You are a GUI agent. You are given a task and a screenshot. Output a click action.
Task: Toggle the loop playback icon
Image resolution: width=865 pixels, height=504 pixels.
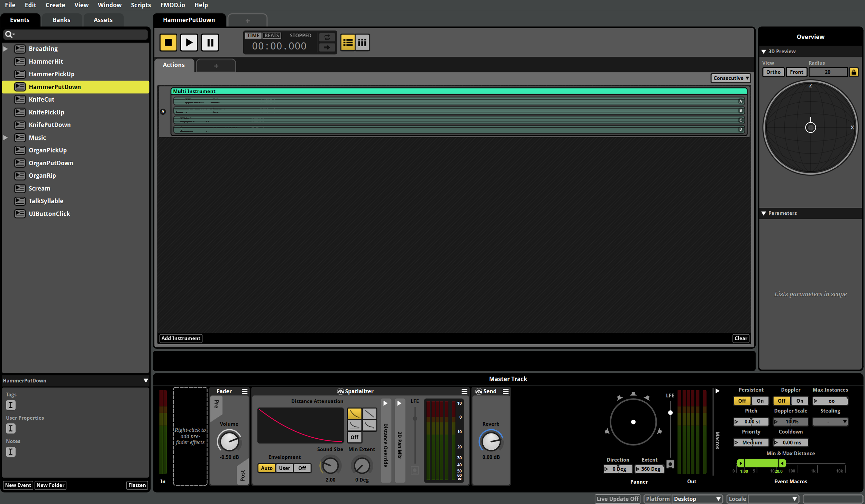click(327, 37)
